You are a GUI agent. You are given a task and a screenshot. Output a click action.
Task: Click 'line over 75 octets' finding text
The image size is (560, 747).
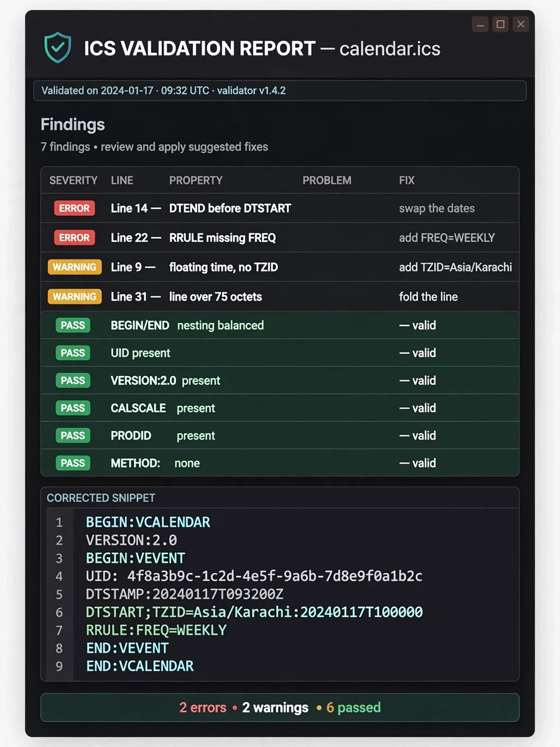coord(215,297)
